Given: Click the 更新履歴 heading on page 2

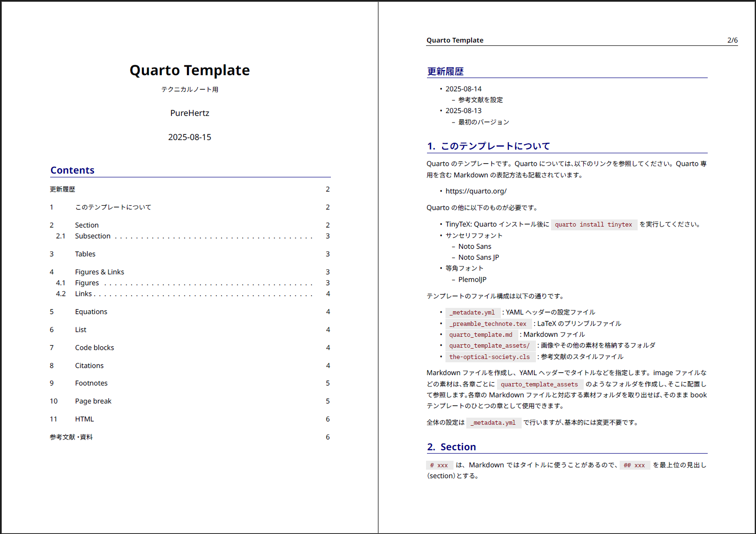Looking at the screenshot, I should [445, 71].
